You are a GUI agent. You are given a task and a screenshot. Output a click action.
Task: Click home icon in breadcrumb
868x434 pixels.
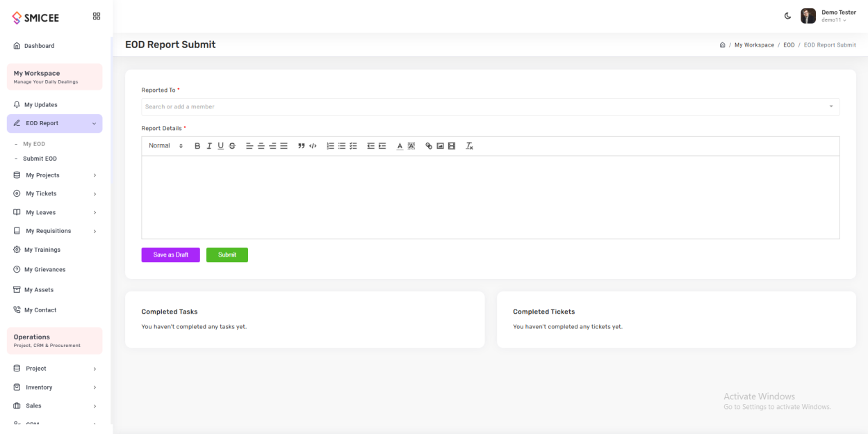pos(722,45)
